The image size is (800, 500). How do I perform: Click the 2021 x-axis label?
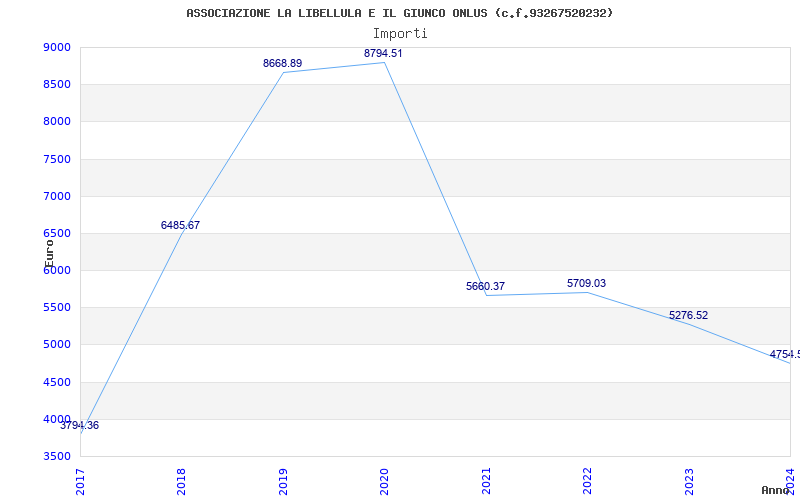(486, 481)
